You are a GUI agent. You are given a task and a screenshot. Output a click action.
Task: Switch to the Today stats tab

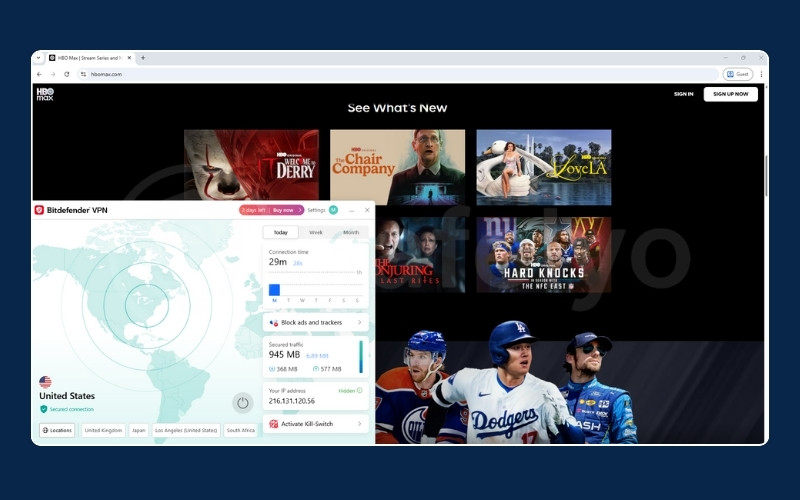tap(281, 233)
